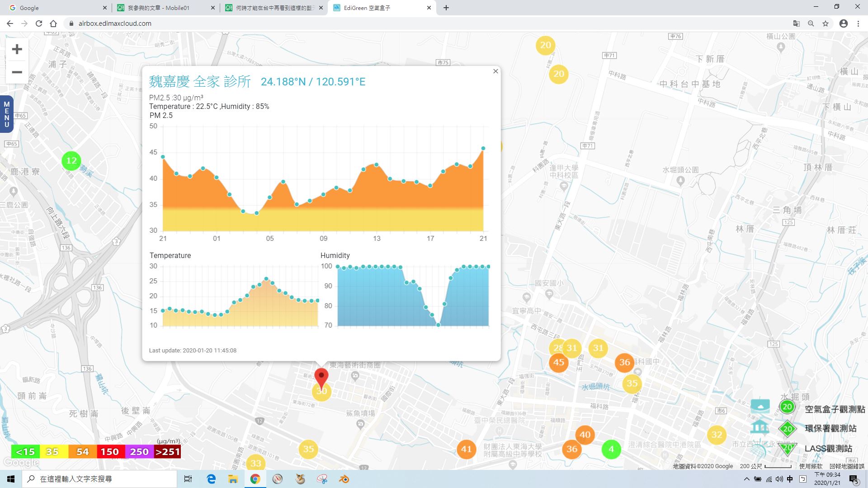The image size is (868, 488).
Task: Launch Microsoft Edge from taskbar
Action: [211, 479]
